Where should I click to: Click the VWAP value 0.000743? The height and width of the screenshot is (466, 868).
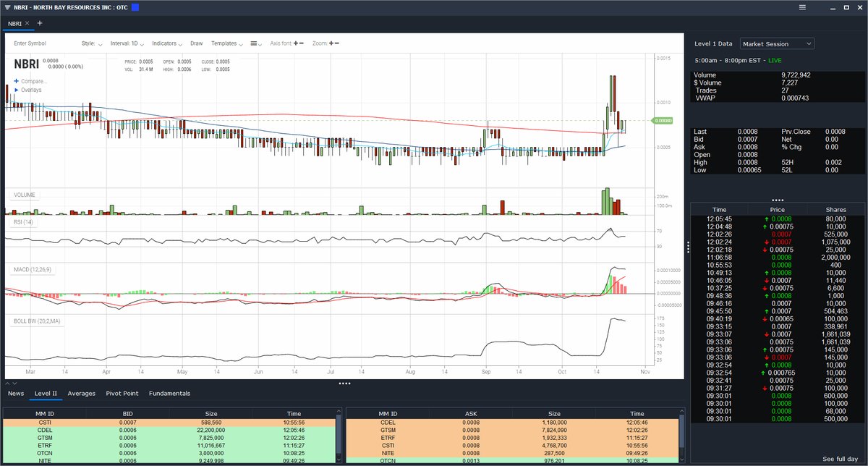[795, 98]
